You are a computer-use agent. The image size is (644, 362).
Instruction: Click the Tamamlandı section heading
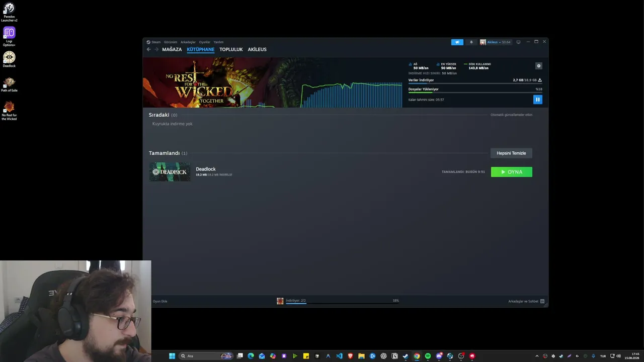click(164, 153)
